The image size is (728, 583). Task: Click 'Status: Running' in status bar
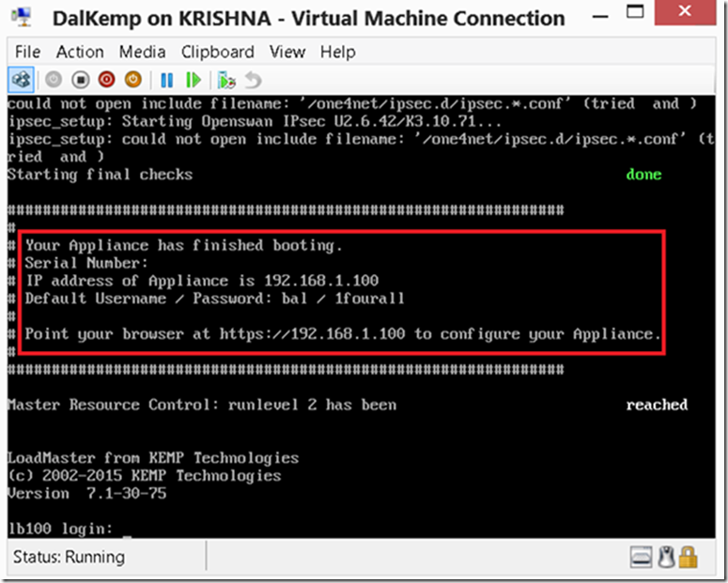point(69,557)
